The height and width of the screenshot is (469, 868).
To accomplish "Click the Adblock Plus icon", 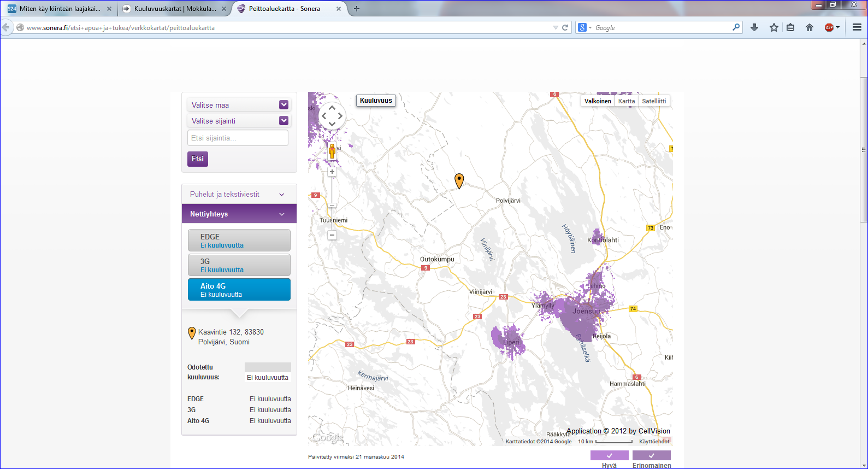I will [829, 27].
